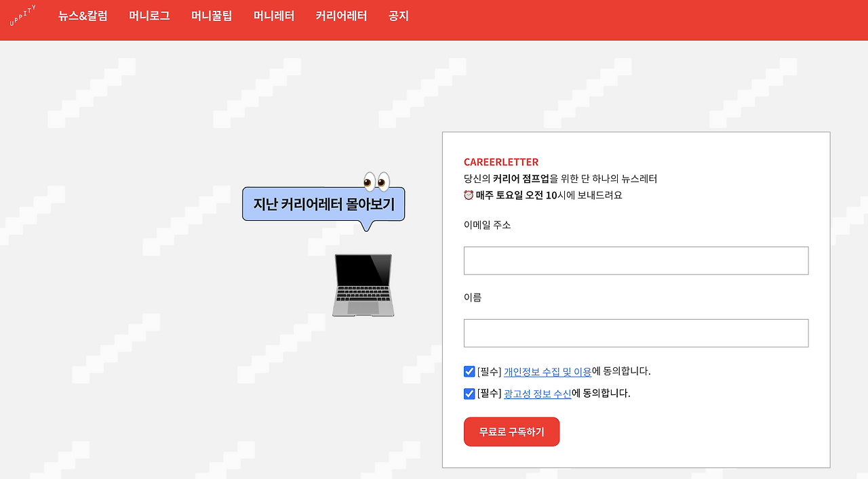
Task: Click the email address input field
Action: pos(635,260)
